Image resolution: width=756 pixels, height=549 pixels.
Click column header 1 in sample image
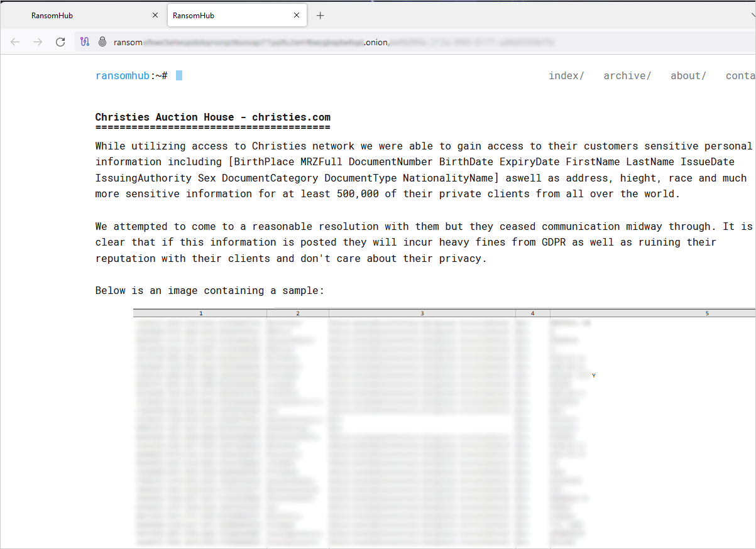point(200,313)
